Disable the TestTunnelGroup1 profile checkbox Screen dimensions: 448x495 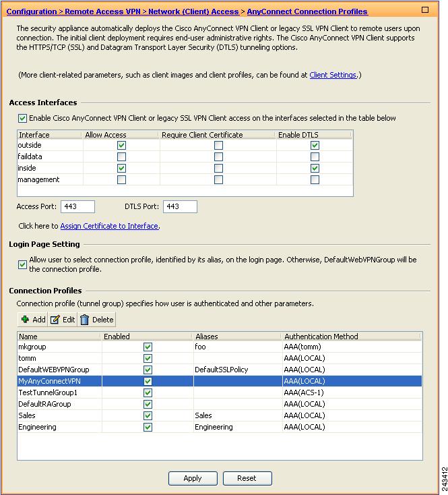click(148, 392)
